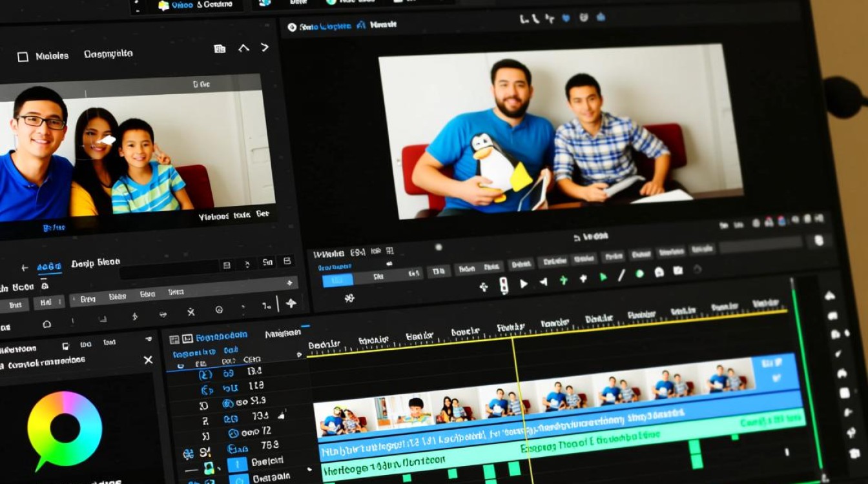The width and height of the screenshot is (868, 484).
Task: Click the back arrow in left panel
Action: coord(25,268)
